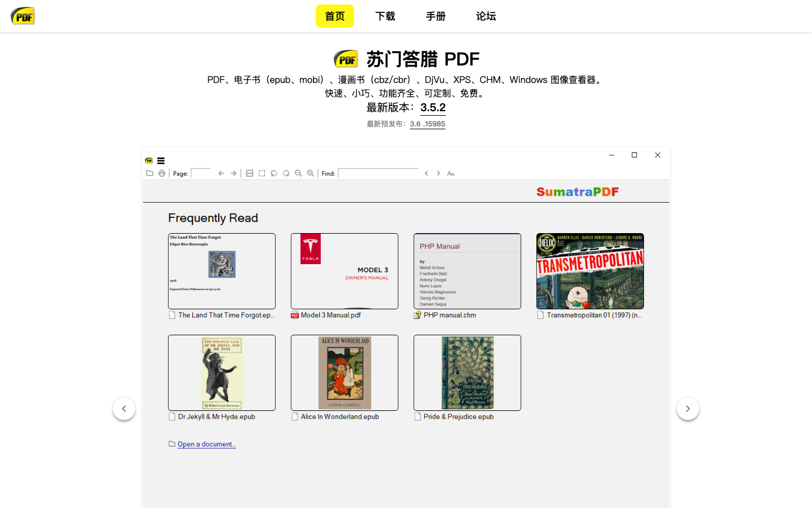
Task: Click the find next chevron
Action: click(438, 173)
